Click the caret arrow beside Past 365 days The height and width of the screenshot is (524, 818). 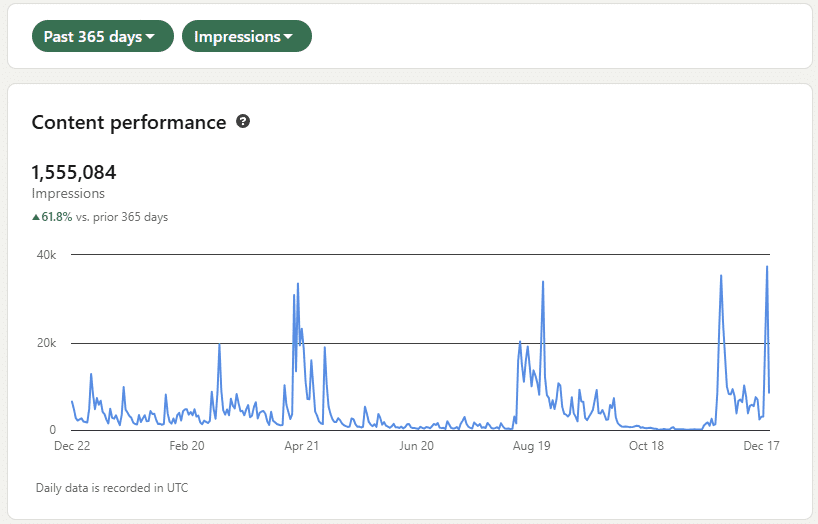[151, 37]
